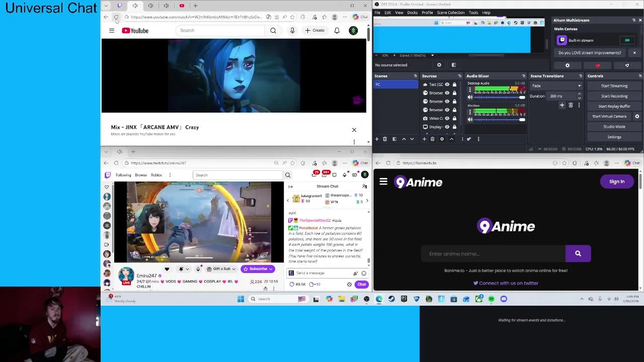
Task: Adjust the Mic/Aux volume slider
Action: click(x=499, y=120)
